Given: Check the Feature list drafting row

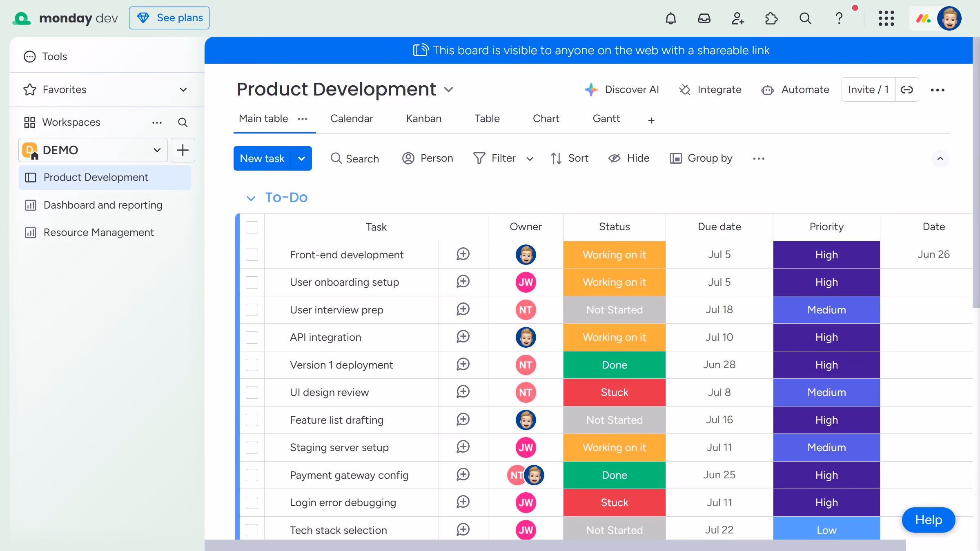Looking at the screenshot, I should click(x=252, y=420).
